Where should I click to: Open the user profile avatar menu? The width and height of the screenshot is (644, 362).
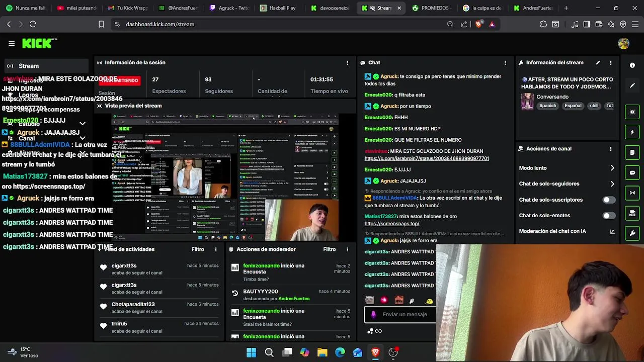(x=623, y=44)
